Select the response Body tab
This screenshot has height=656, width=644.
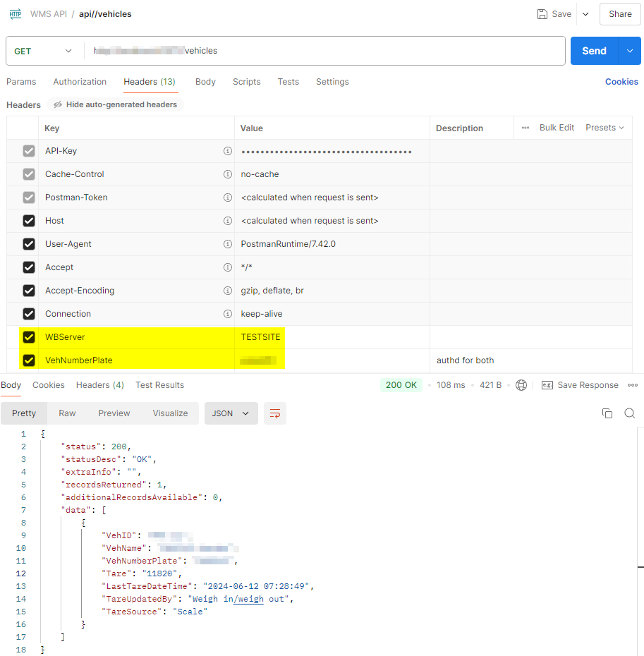11,385
